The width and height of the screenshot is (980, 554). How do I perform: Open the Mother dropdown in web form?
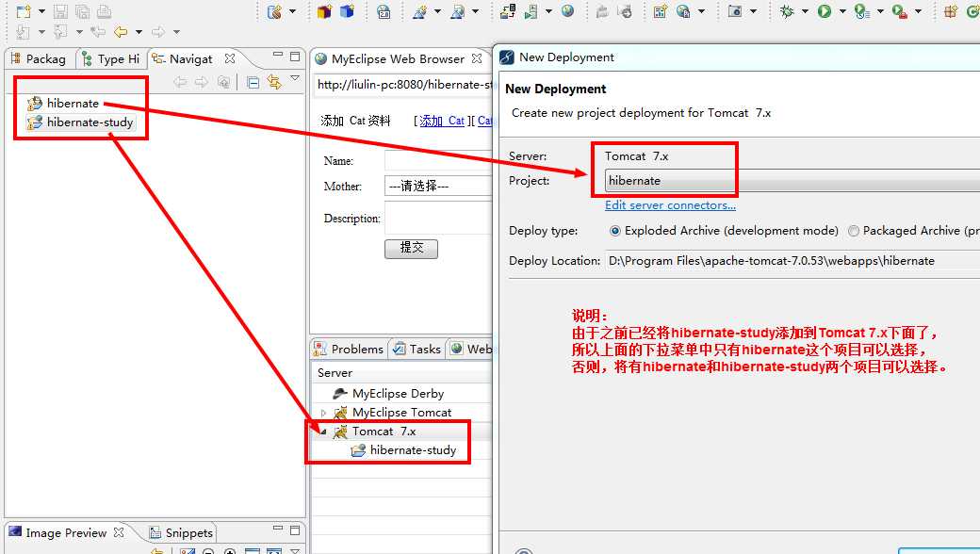tap(438, 187)
